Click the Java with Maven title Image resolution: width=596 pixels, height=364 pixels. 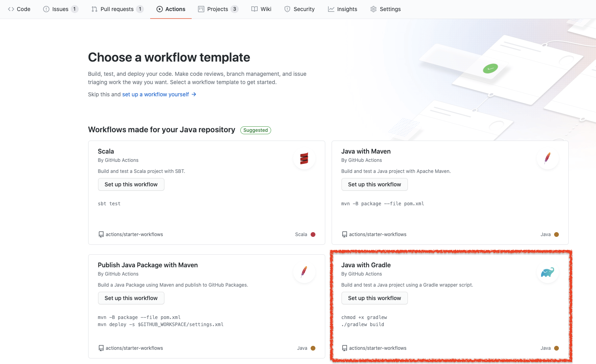[366, 151]
